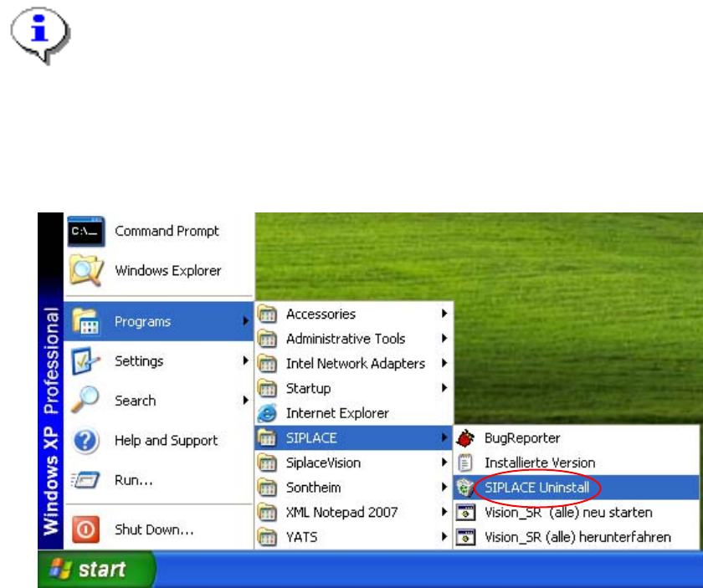Click the blue info speech bubble icon
703x588 pixels.
tap(40, 35)
